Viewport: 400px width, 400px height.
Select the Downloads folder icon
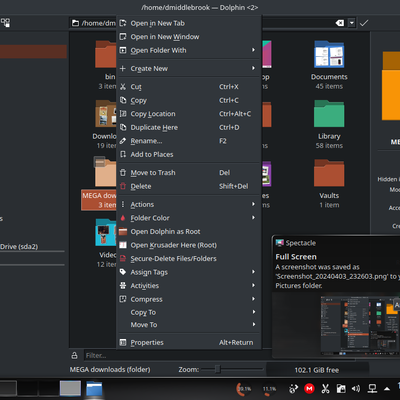(106, 114)
